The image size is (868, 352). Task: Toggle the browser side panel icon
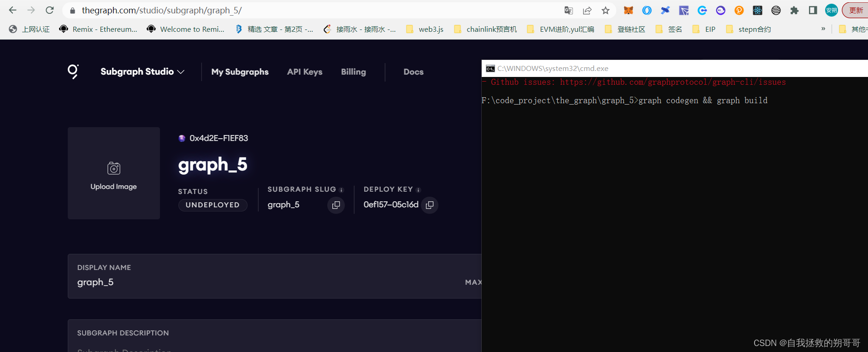[813, 10]
